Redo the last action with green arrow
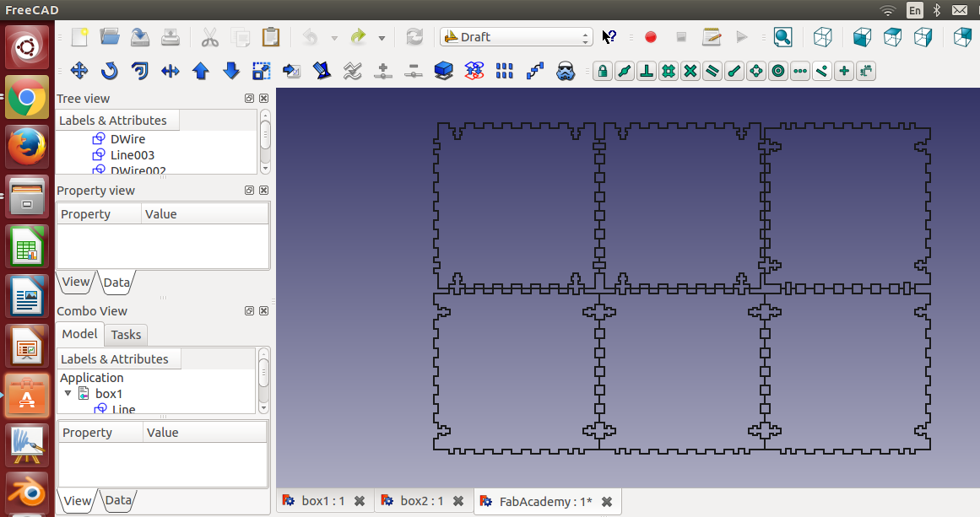The image size is (980, 517). pyautogui.click(x=358, y=37)
